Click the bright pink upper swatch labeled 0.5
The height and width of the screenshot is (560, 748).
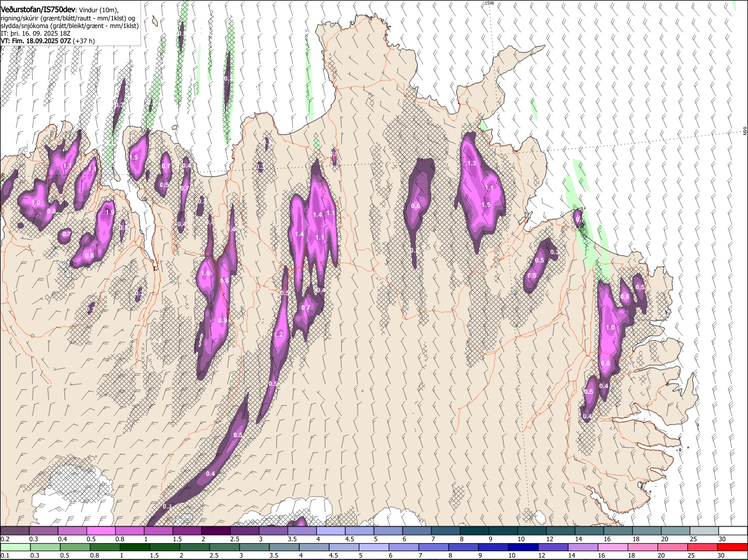[101, 531]
